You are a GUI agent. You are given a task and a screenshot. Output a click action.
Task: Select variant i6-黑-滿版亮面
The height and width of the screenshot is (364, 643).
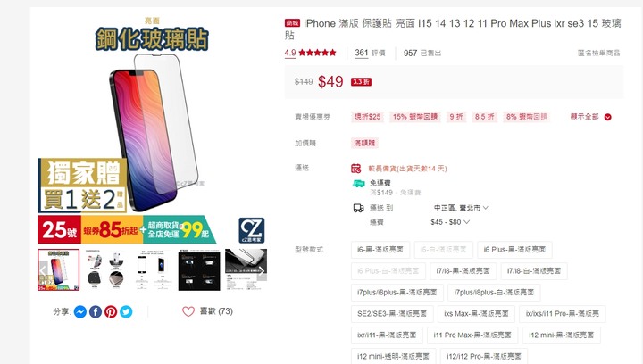(x=380, y=250)
